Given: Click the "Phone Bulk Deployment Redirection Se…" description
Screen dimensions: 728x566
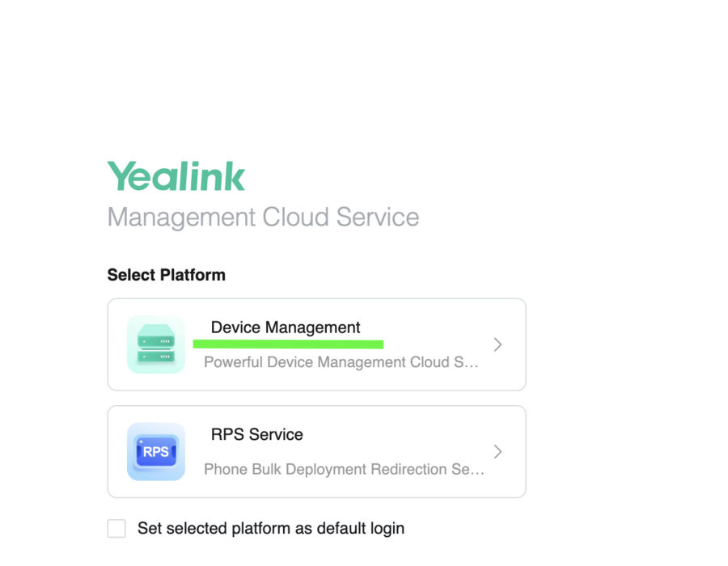Looking at the screenshot, I should 344,469.
